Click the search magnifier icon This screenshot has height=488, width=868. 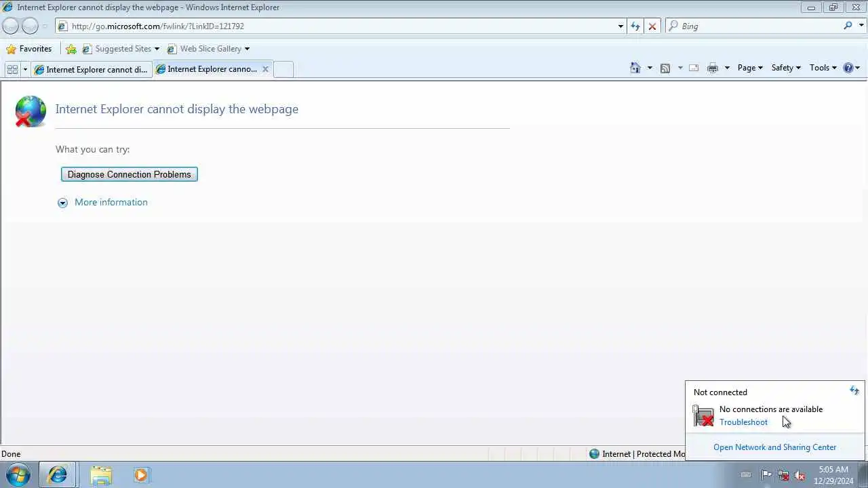coord(848,26)
